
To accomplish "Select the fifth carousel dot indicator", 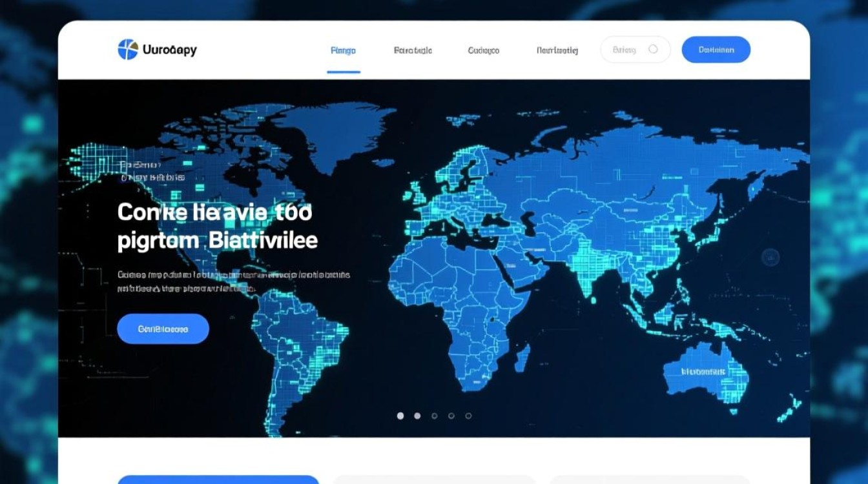I will click(x=468, y=416).
